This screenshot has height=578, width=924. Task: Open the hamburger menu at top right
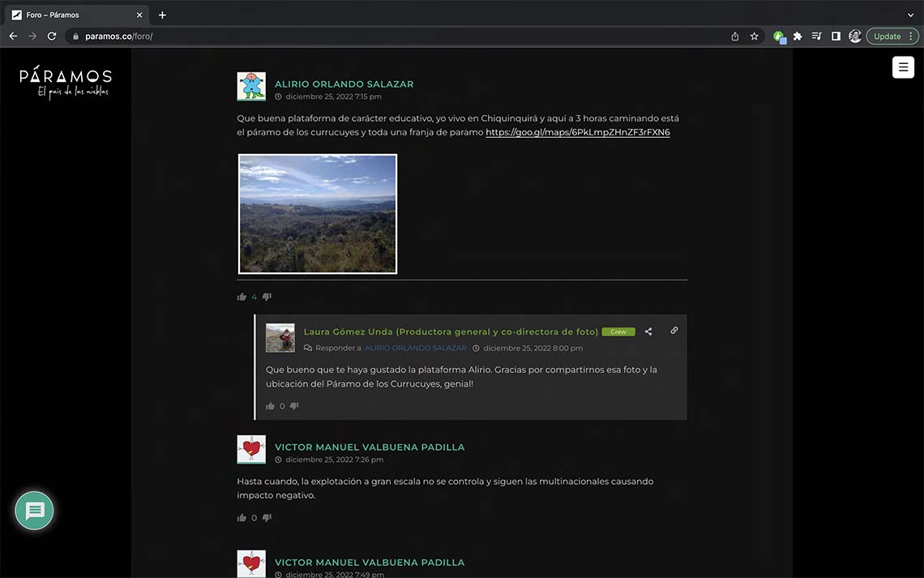[x=903, y=67]
